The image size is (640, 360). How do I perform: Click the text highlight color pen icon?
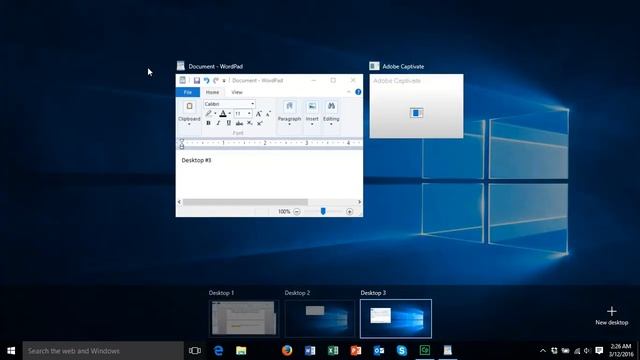click(209, 113)
